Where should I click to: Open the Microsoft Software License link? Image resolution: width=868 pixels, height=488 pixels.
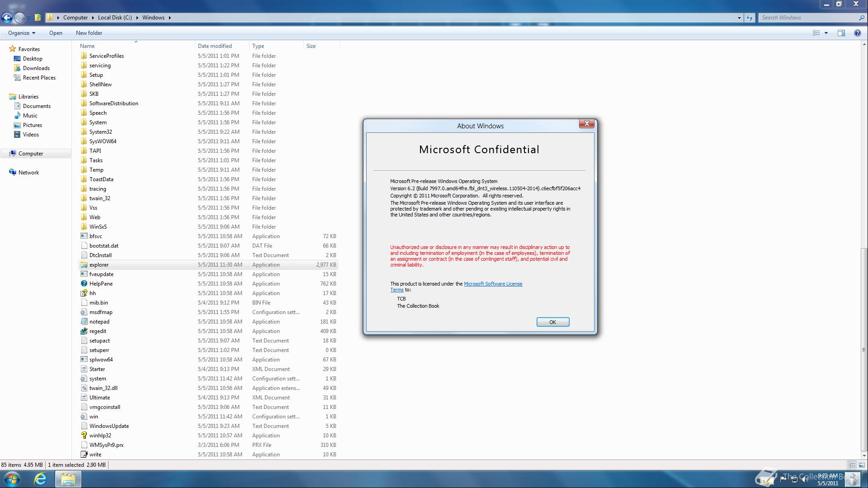pyautogui.click(x=493, y=284)
